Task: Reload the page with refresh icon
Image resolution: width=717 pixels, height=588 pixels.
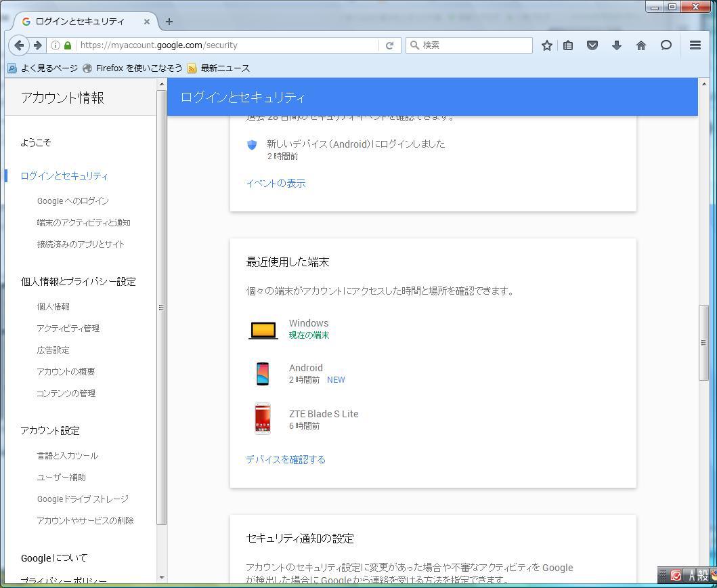Action: (x=389, y=45)
